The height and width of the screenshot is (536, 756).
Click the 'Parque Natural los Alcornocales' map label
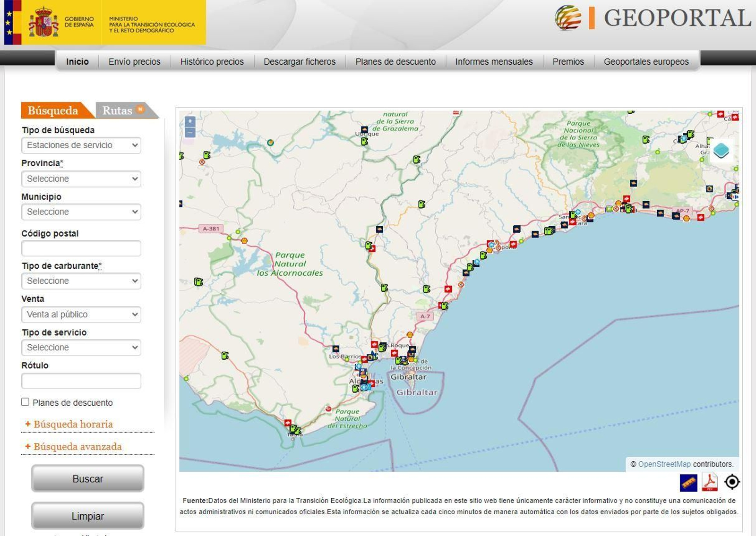click(290, 264)
